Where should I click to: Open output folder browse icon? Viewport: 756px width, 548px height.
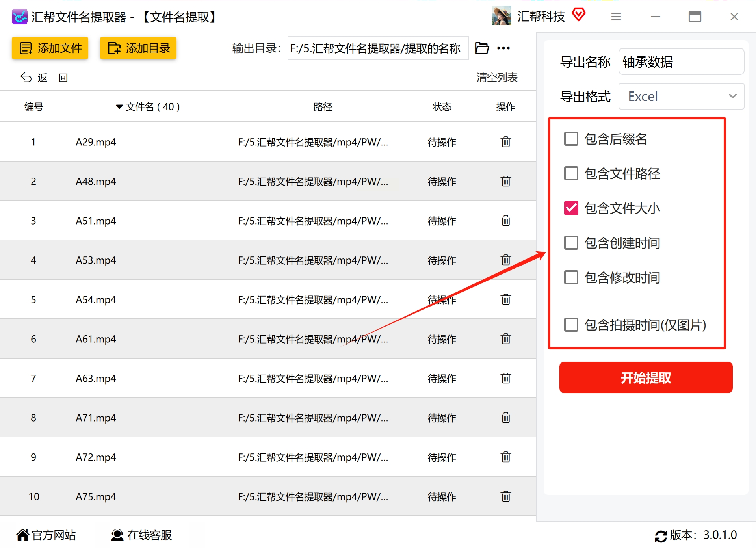481,48
